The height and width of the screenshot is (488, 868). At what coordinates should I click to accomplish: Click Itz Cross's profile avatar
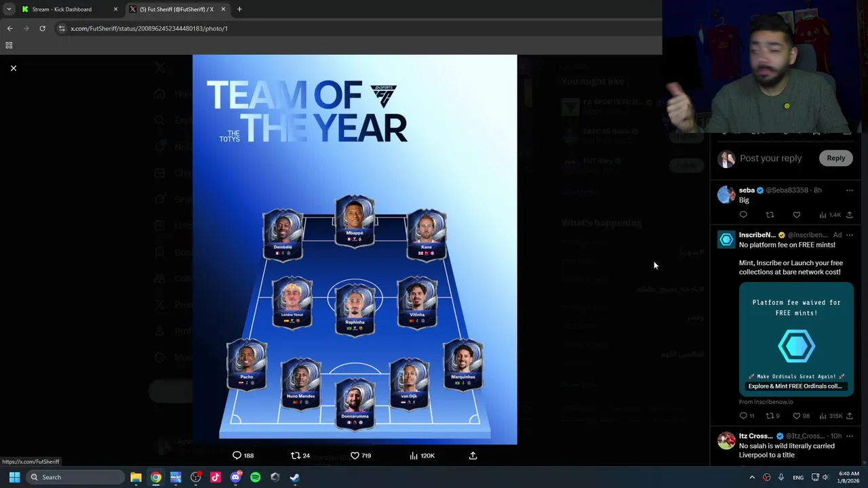coord(726,441)
